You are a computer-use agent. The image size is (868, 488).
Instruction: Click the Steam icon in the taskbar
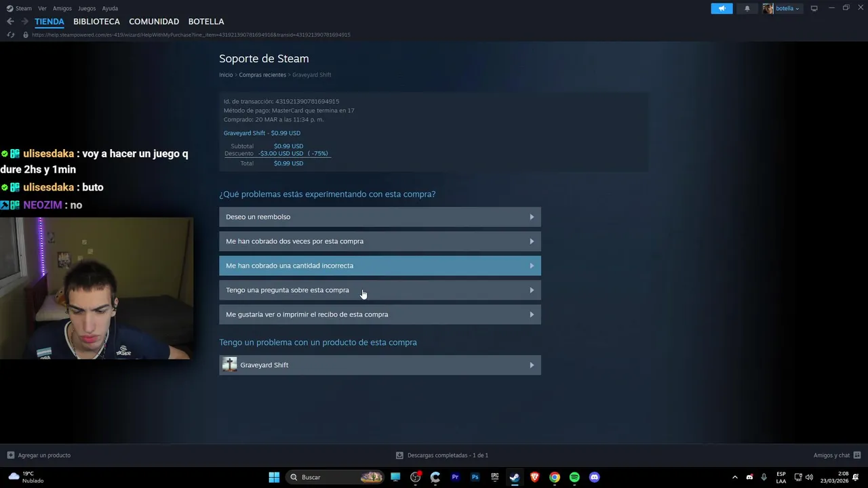(515, 477)
